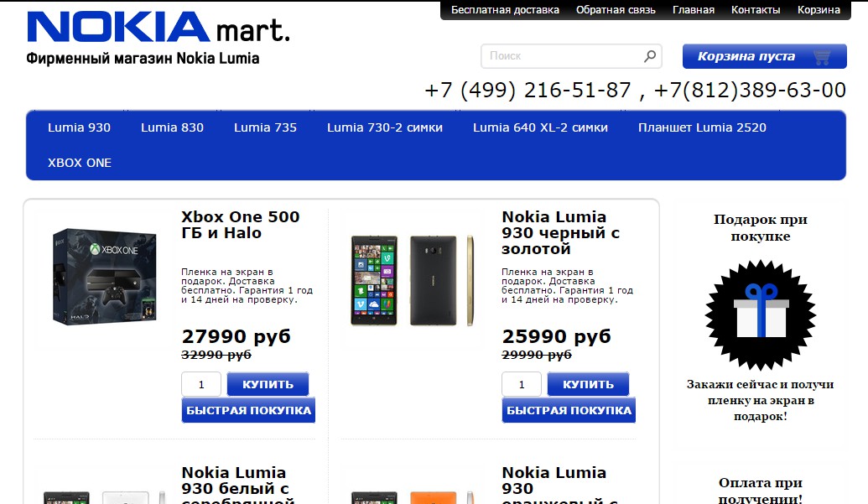Open Бесплатная доставка page link
The image size is (868, 504).
click(x=506, y=10)
